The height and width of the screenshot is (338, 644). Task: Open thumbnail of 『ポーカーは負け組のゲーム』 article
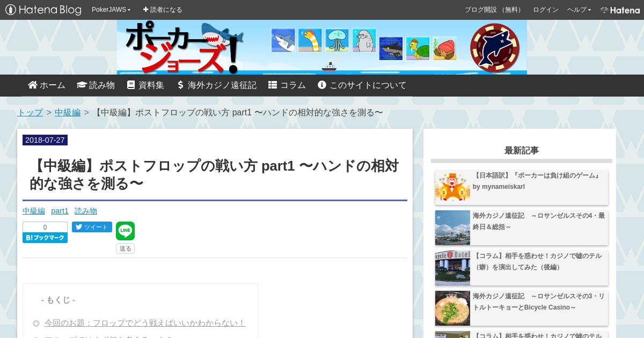452,186
